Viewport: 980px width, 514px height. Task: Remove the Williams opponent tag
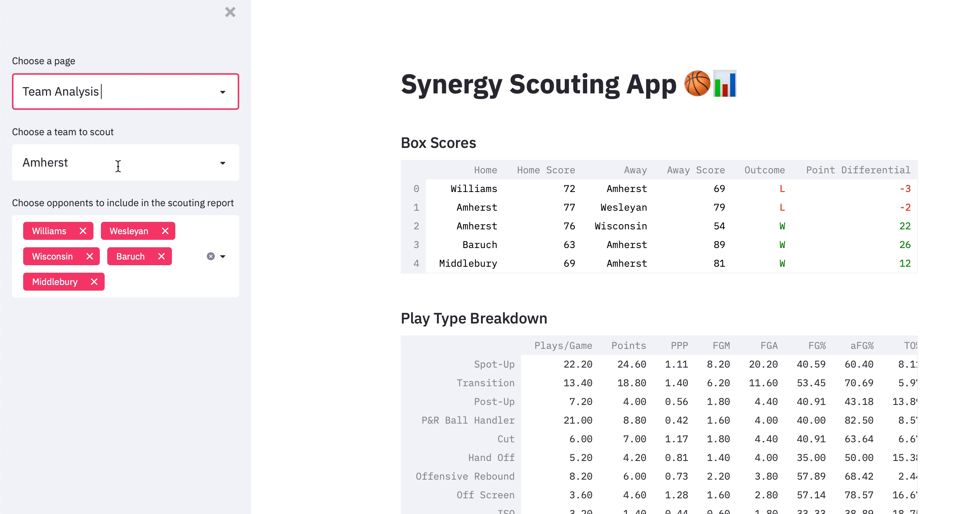coord(83,231)
